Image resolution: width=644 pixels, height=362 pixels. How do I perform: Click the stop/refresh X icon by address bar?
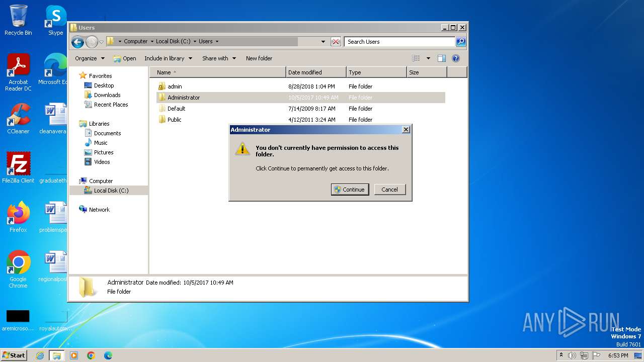pos(336,42)
